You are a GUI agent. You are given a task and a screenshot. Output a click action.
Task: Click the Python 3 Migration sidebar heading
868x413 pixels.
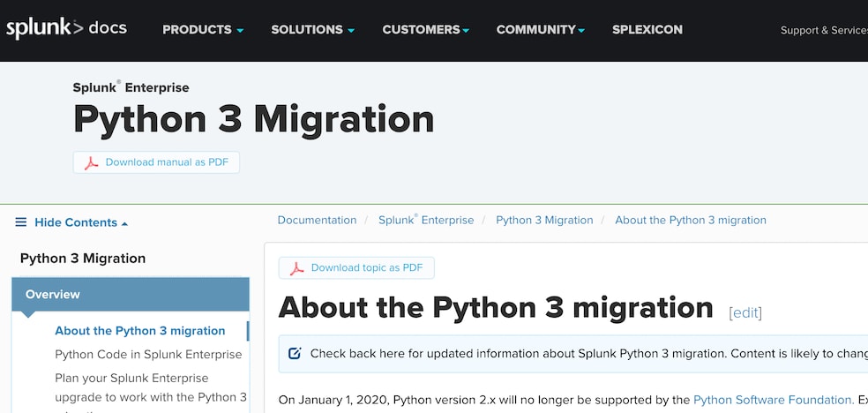coord(83,259)
